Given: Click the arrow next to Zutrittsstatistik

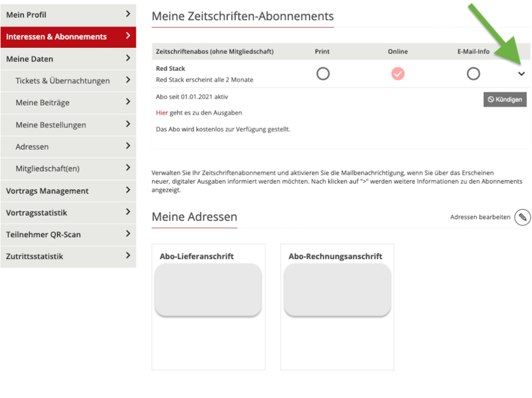Looking at the screenshot, I should pos(128,255).
